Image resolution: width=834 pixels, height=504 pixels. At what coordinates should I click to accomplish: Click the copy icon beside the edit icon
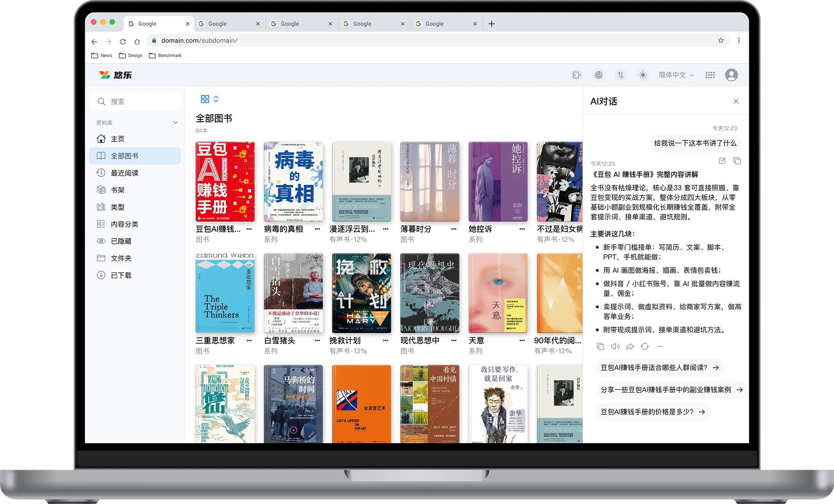point(737,161)
